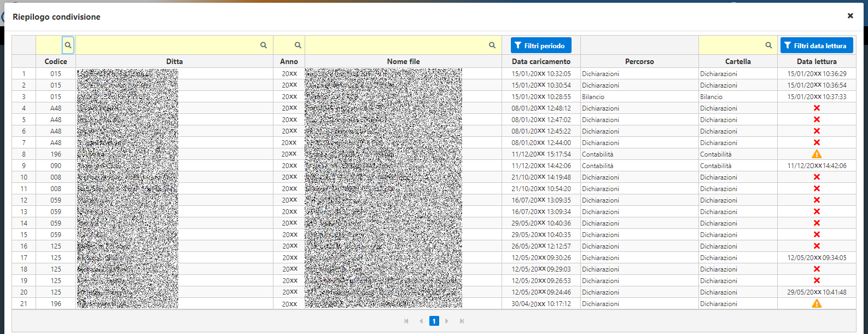Image resolution: width=868 pixels, height=334 pixels.
Task: Sort by the Ditta column header
Action: [x=174, y=61]
